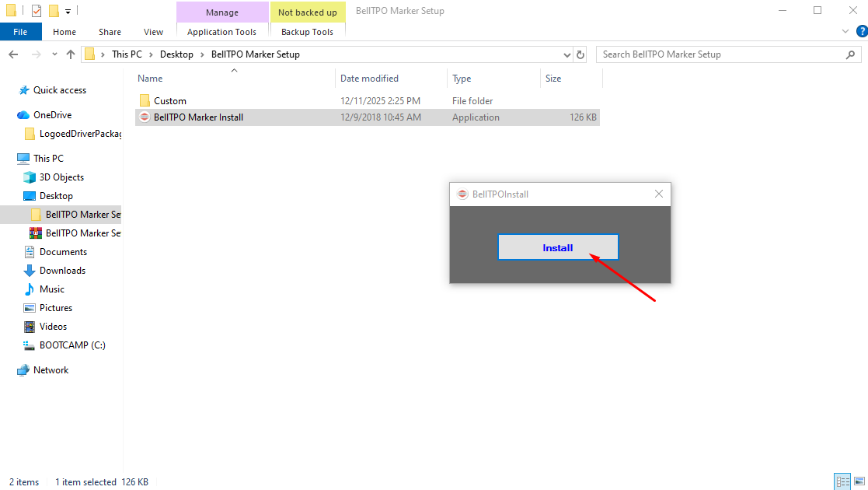Screen dimensions: 868x490
Task: Open the Customize Quick Access Toolbar dropdown
Action: click(x=68, y=12)
